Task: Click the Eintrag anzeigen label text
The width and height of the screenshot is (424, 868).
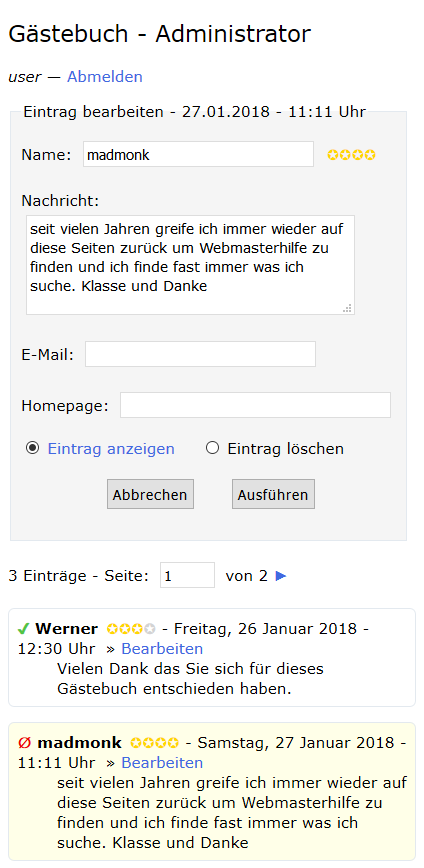Action: pos(111,448)
